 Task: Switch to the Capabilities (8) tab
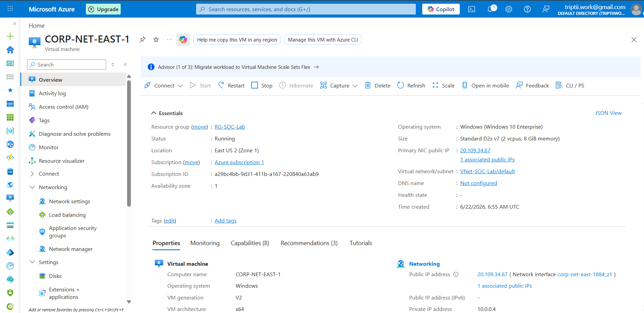250,243
